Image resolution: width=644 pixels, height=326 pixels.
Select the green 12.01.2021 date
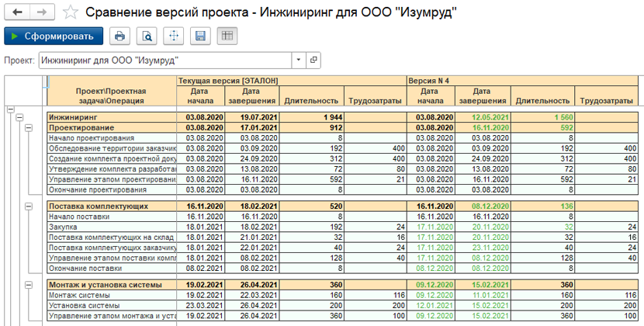[x=431, y=306]
